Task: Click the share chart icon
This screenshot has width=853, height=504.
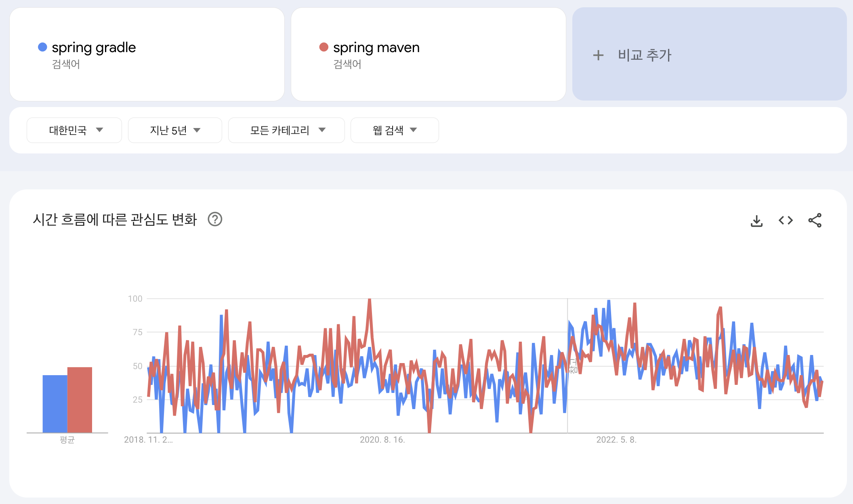Action: (815, 220)
